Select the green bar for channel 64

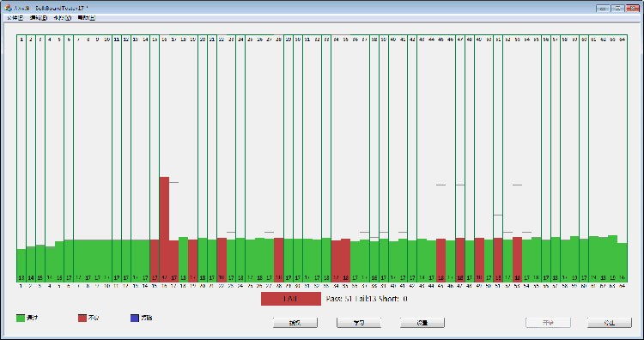point(622,263)
